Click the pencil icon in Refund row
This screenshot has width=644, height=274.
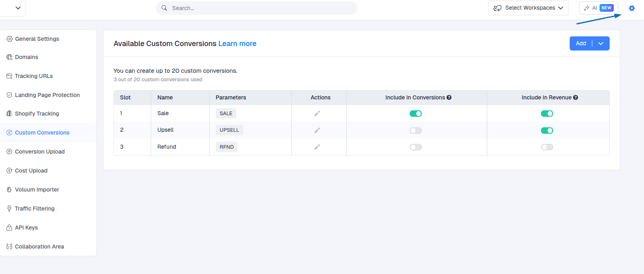[317, 147]
